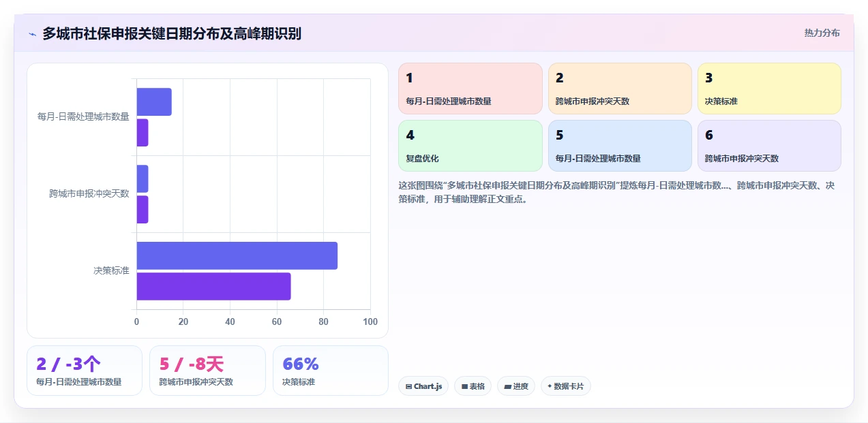Click the x-axis tick label 80
The width and height of the screenshot is (868, 423).
pos(323,322)
